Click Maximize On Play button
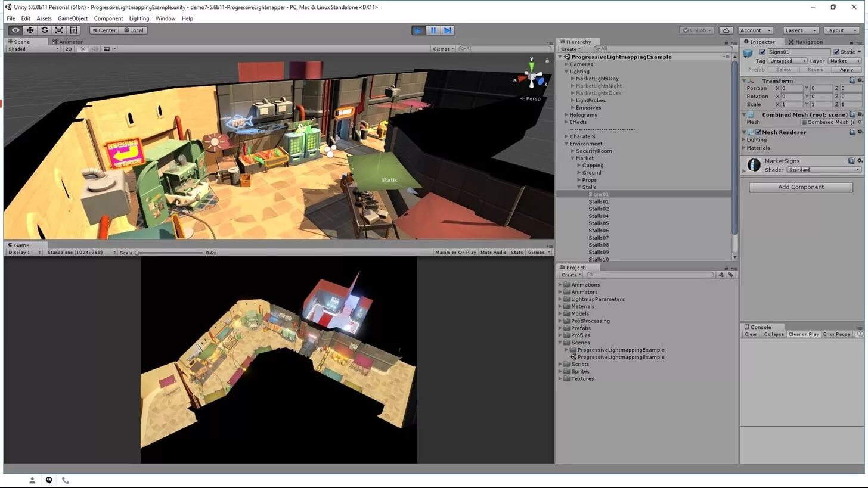Image resolution: width=868 pixels, height=488 pixels. click(x=455, y=253)
